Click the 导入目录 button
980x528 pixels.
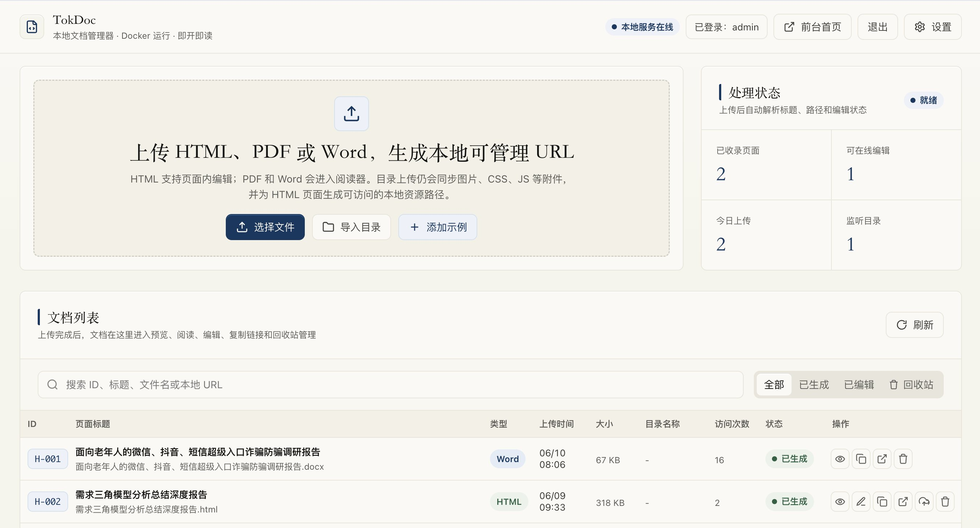pos(352,227)
